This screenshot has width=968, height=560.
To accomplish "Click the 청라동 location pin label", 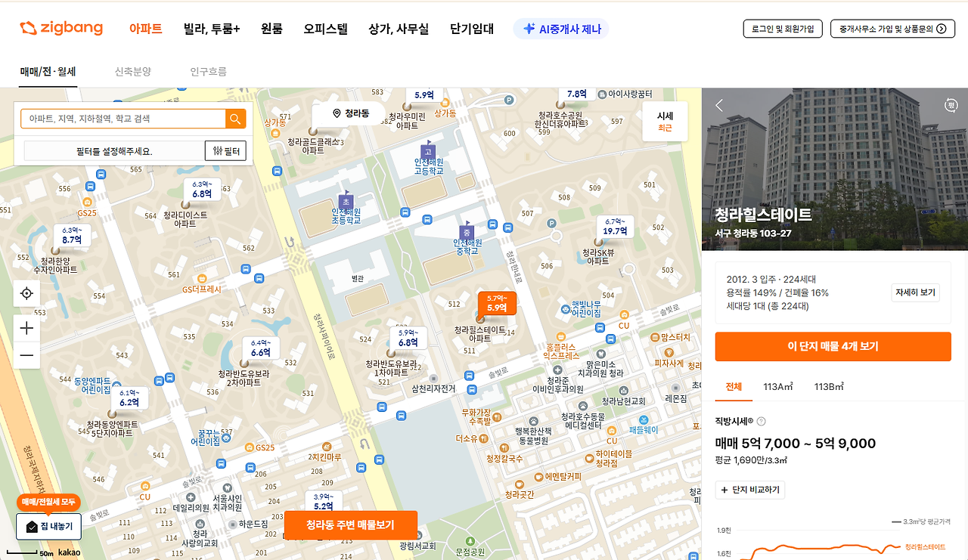I will pyautogui.click(x=351, y=113).
